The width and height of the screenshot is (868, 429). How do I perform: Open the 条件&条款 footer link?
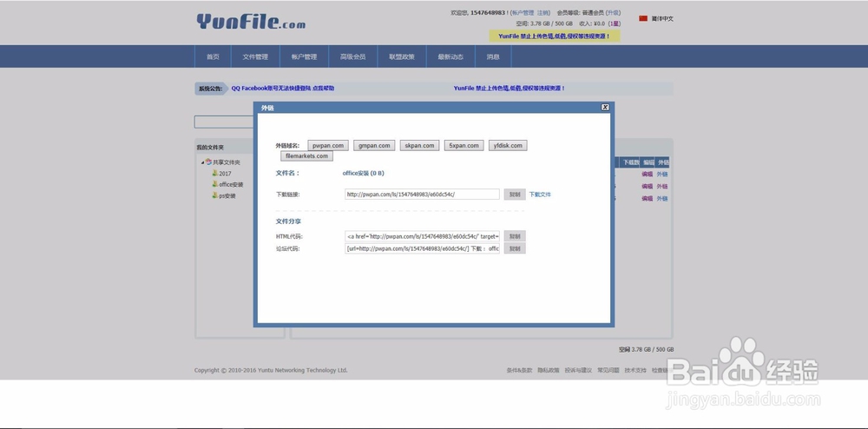tap(519, 370)
